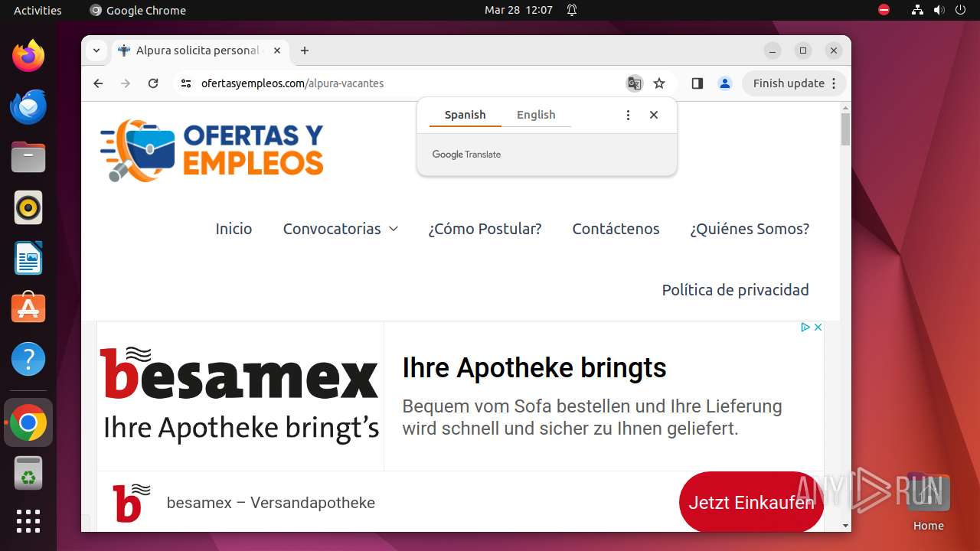The height and width of the screenshot is (551, 980).
Task: Select the English language tab
Action: click(536, 115)
